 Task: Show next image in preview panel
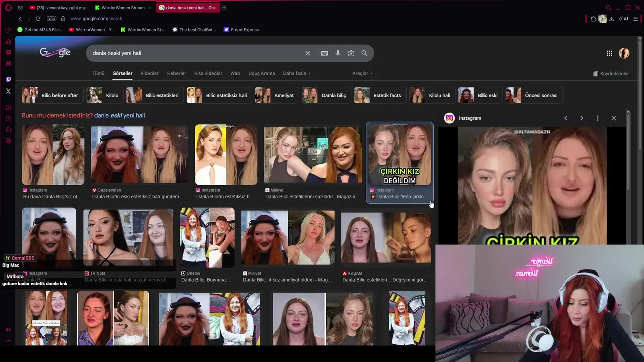pos(582,118)
